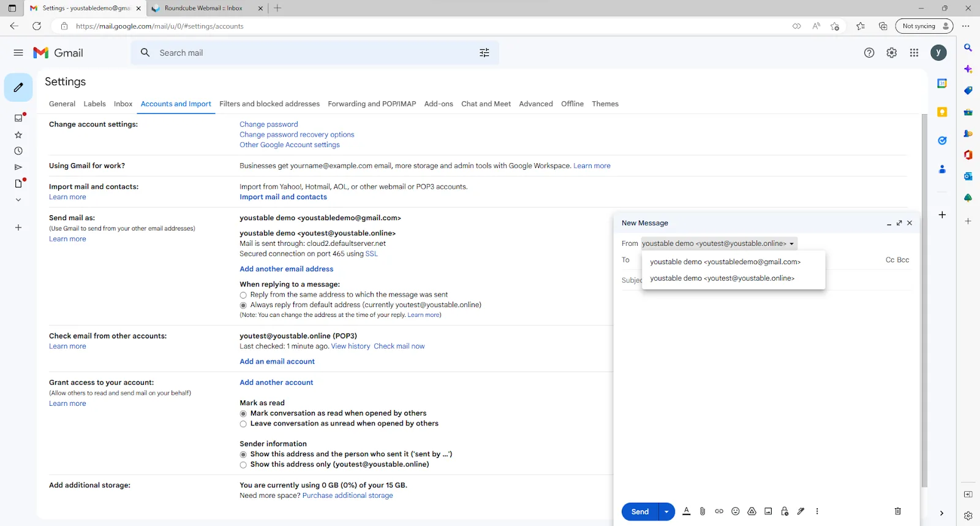The image size is (980, 526).
Task: Insert emoji icon in compose toolbar
Action: 736,511
